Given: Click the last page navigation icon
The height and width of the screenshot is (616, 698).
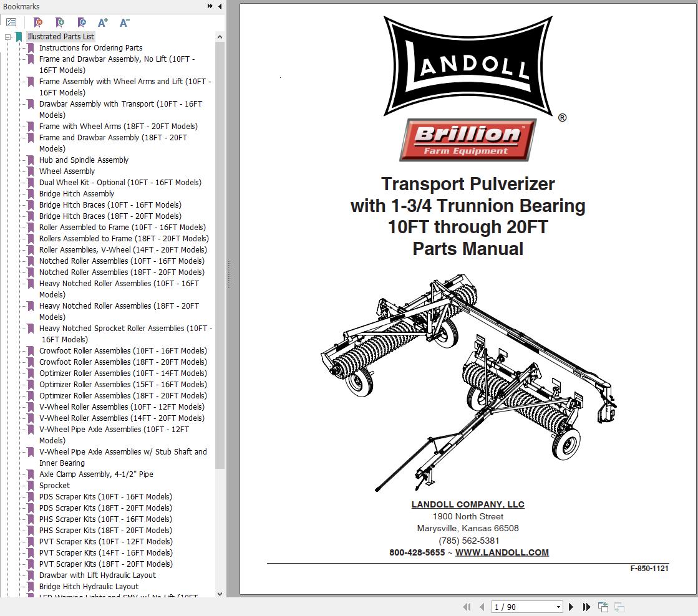Looking at the screenshot, I should click(586, 606).
